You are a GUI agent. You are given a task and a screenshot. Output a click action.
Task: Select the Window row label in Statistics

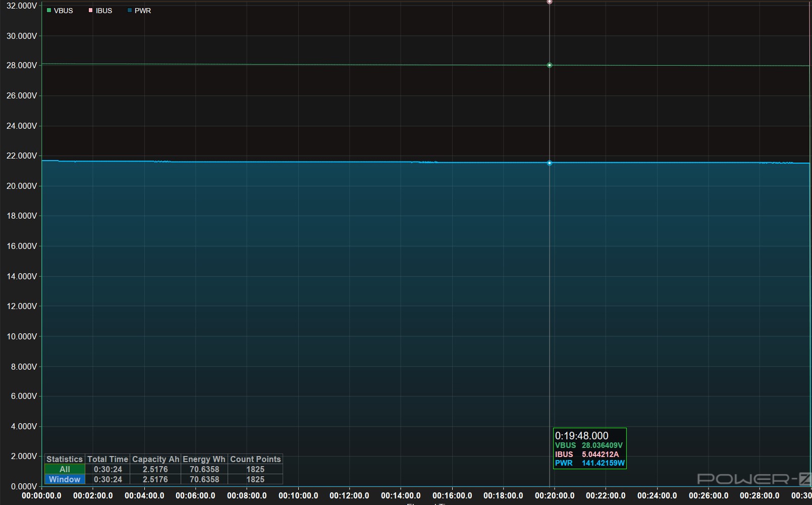(65, 479)
